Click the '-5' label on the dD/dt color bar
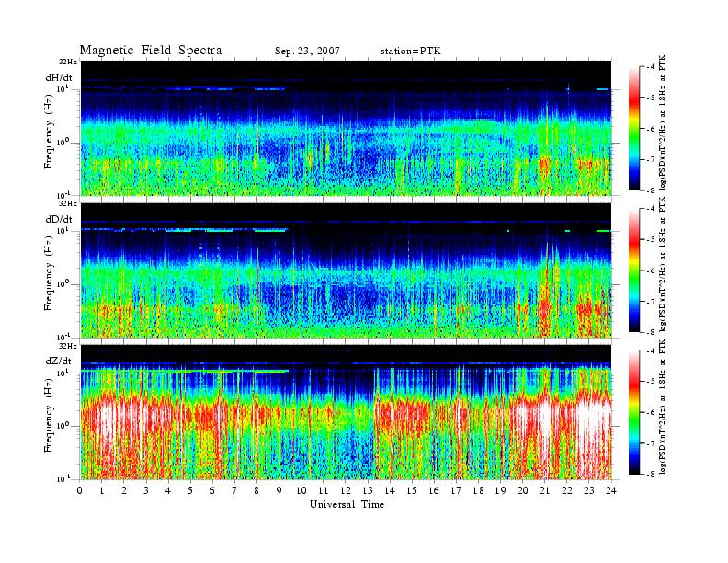 coord(651,240)
